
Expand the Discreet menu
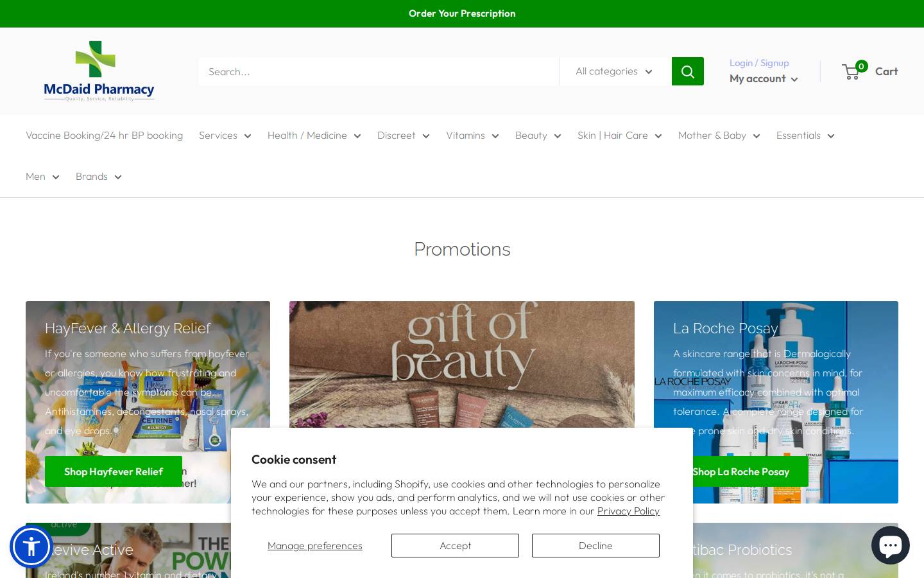[403, 136]
